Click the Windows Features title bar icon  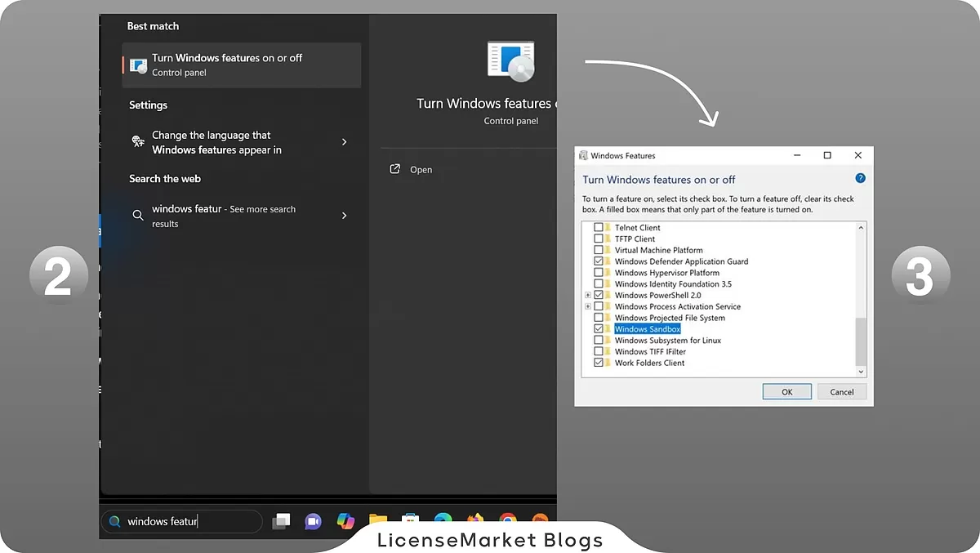582,155
